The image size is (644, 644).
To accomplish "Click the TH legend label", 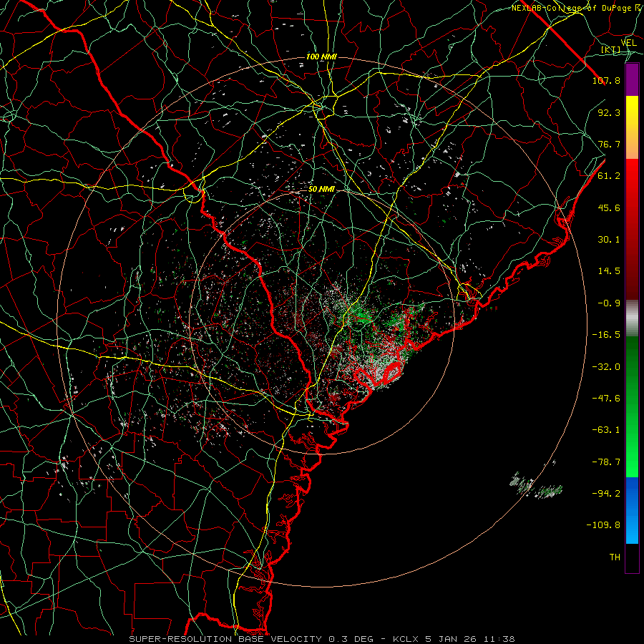I will (x=615, y=557).
